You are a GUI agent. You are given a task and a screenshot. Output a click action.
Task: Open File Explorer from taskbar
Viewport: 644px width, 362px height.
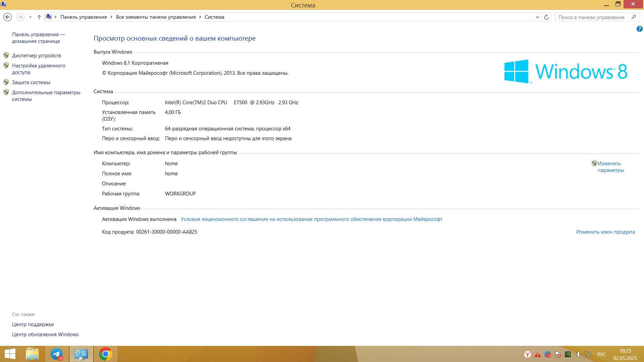[33, 354]
